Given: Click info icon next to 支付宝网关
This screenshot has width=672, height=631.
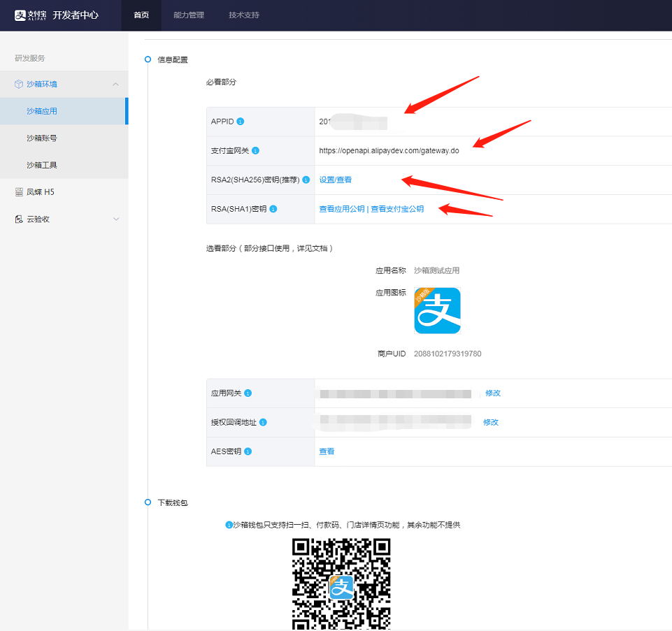Looking at the screenshot, I should 255,150.
